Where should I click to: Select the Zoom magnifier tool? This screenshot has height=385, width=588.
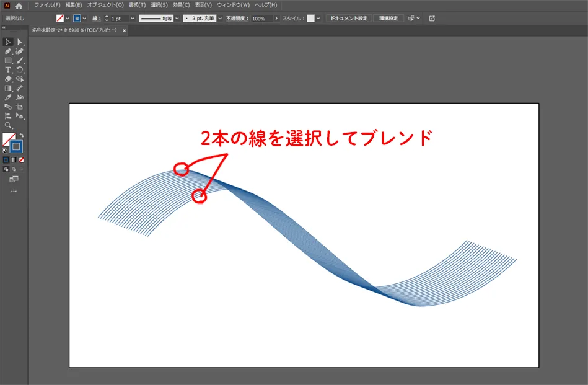pyautogui.click(x=8, y=125)
